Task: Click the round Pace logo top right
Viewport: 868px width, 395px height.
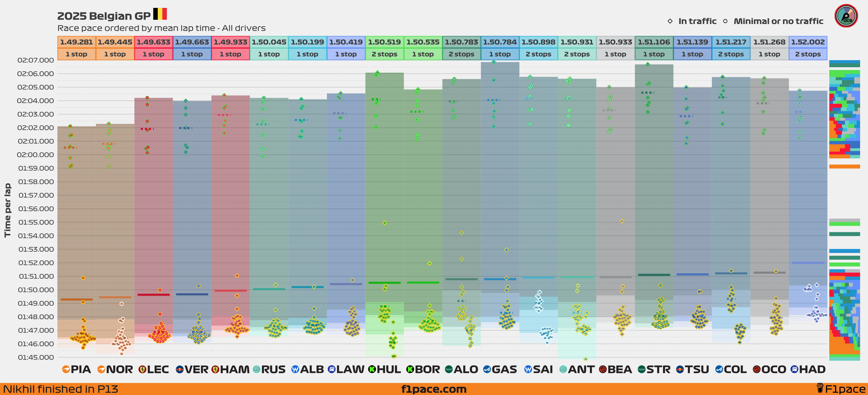Action: coord(846,16)
